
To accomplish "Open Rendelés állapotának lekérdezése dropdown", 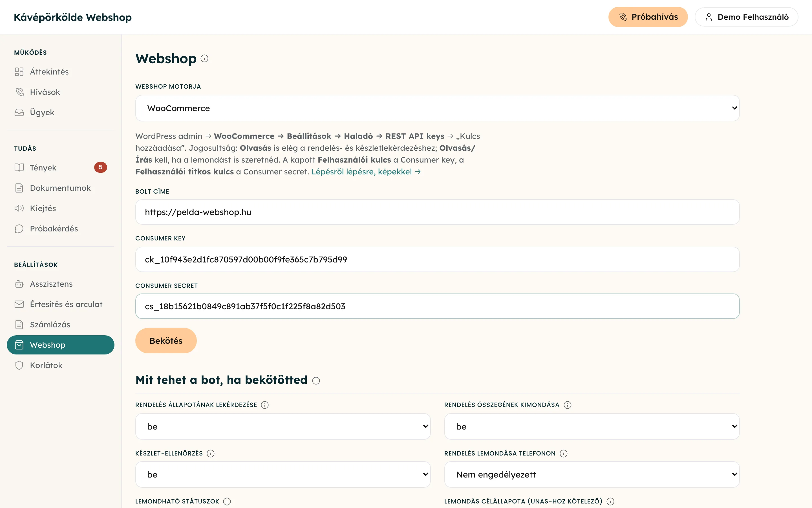I will (283, 426).
